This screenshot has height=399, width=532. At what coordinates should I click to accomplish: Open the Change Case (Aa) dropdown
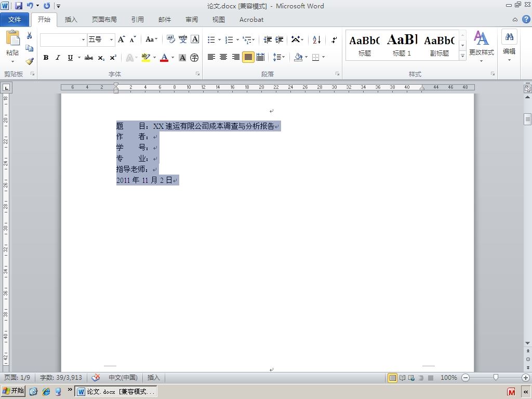click(x=151, y=39)
